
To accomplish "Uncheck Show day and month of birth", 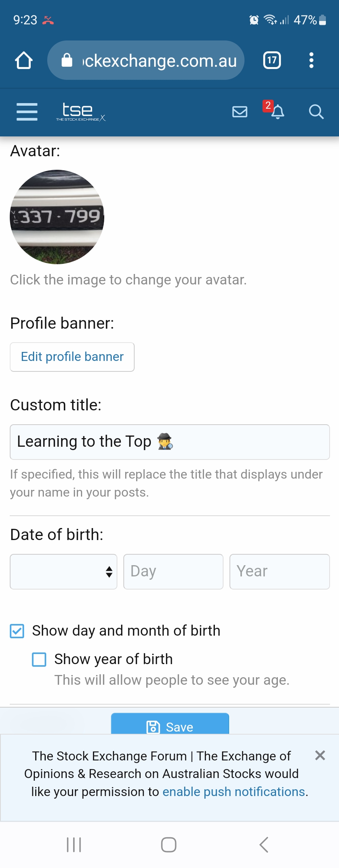I will [17, 631].
